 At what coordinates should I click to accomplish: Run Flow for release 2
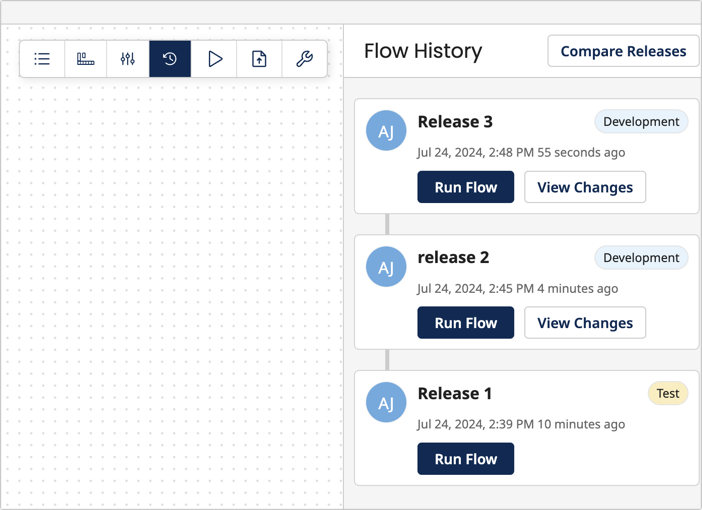pos(465,323)
